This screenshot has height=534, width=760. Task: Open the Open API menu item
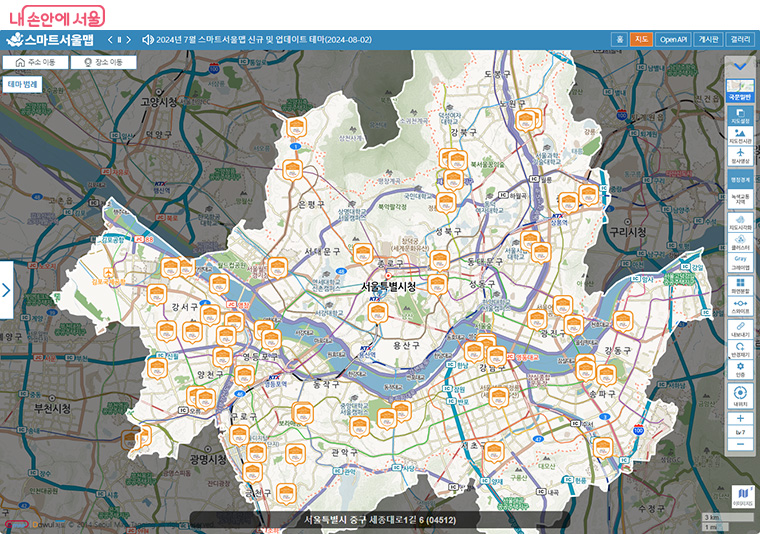674,39
